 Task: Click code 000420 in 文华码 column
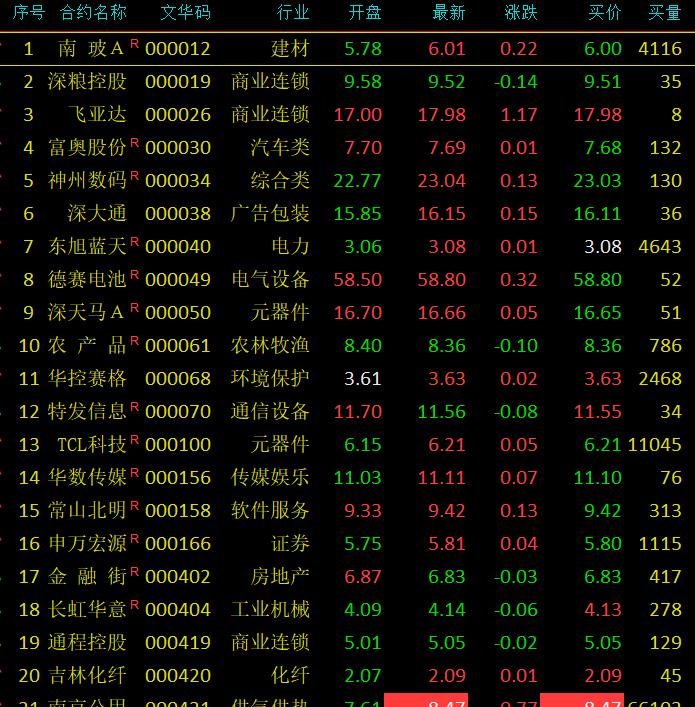coord(178,676)
